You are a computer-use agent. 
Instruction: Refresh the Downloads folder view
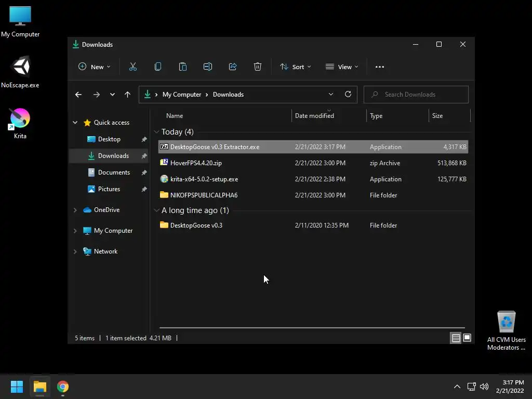pyautogui.click(x=348, y=95)
